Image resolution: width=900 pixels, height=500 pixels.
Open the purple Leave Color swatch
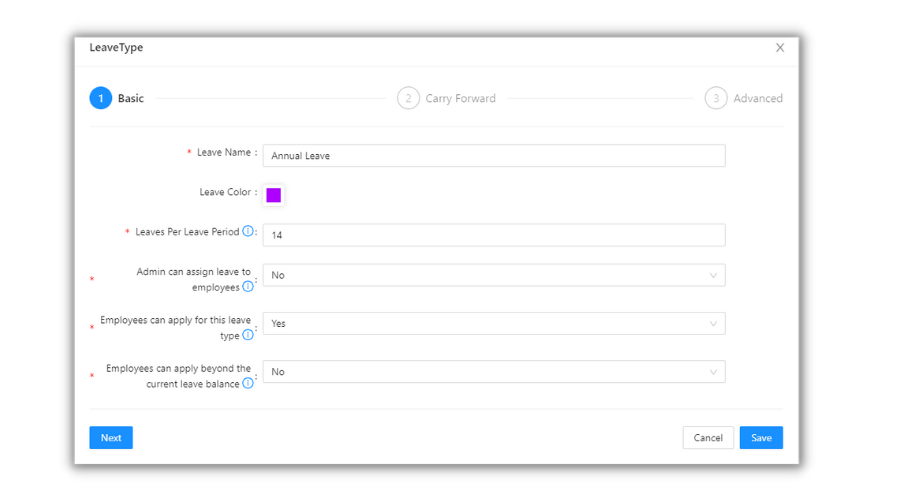[274, 195]
